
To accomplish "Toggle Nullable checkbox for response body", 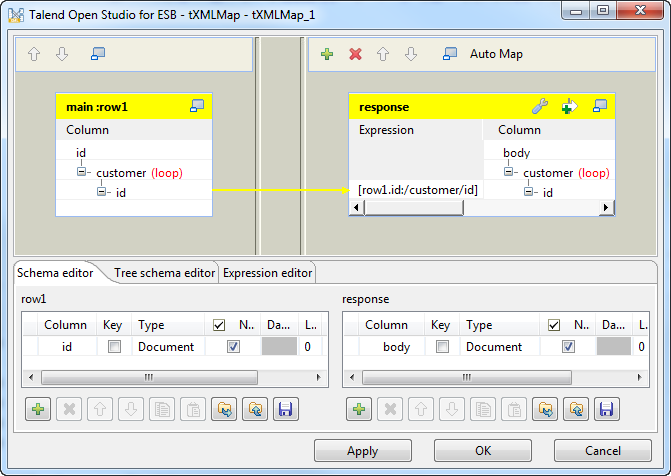I will click(x=568, y=346).
